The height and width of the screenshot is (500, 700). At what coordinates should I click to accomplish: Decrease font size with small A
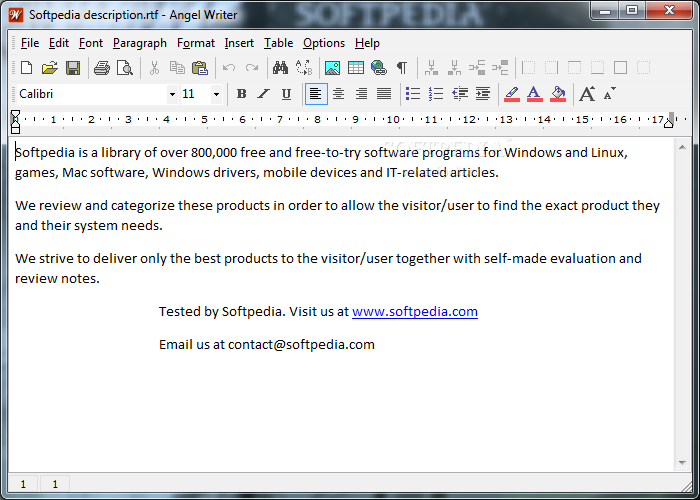point(609,94)
